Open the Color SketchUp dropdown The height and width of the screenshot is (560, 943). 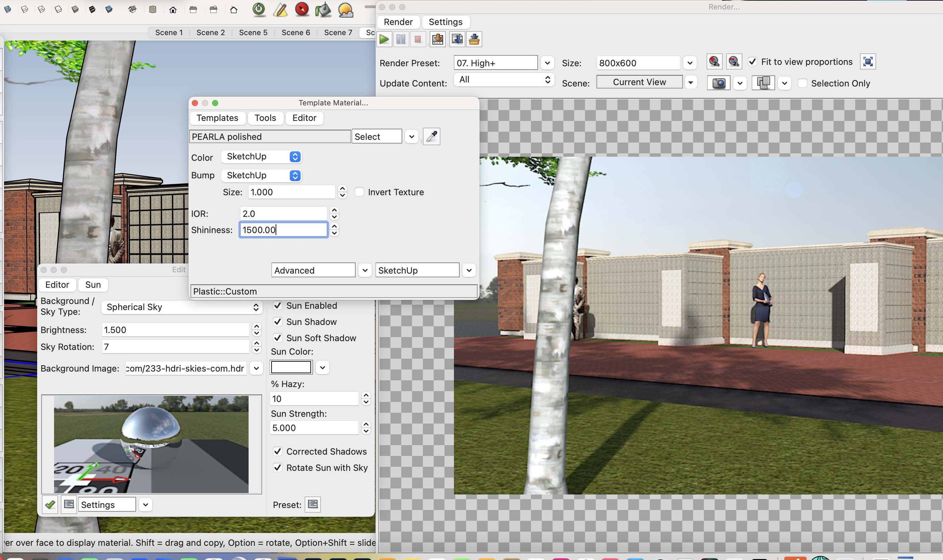(x=261, y=157)
